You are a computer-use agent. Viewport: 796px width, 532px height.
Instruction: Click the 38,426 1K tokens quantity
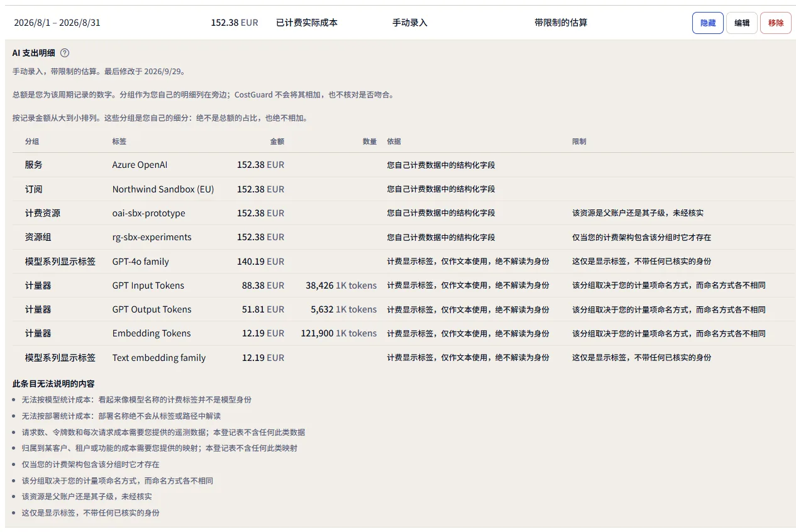point(341,285)
